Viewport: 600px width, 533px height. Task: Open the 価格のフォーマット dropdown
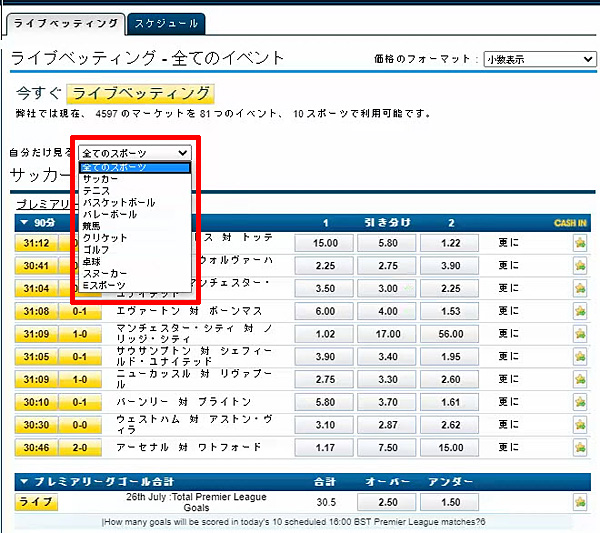540,59
